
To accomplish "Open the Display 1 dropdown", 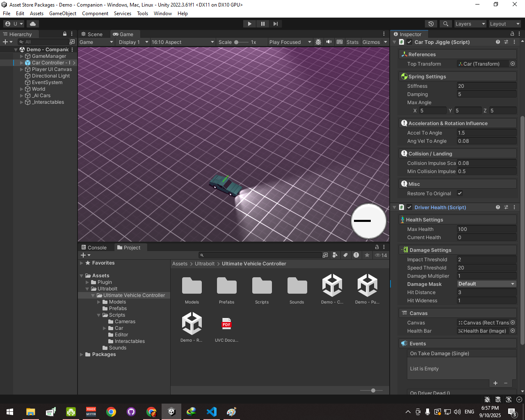I will (x=133, y=42).
